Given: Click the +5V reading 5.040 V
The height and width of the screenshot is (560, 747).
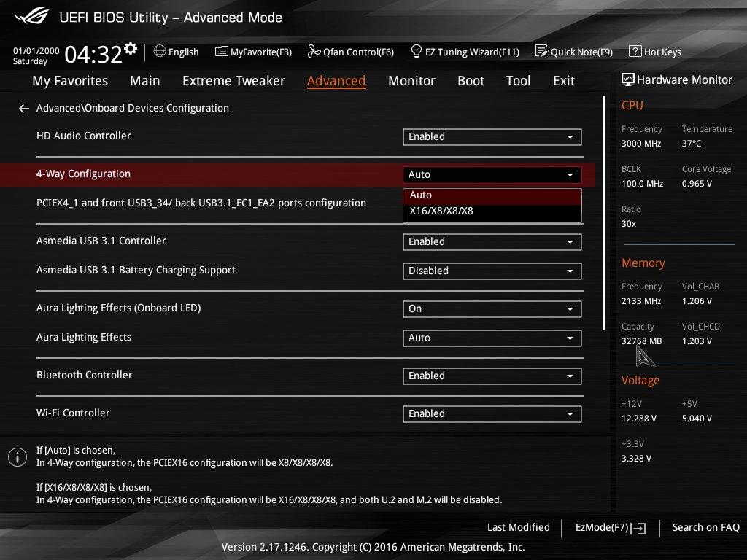Looking at the screenshot, I should point(697,418).
